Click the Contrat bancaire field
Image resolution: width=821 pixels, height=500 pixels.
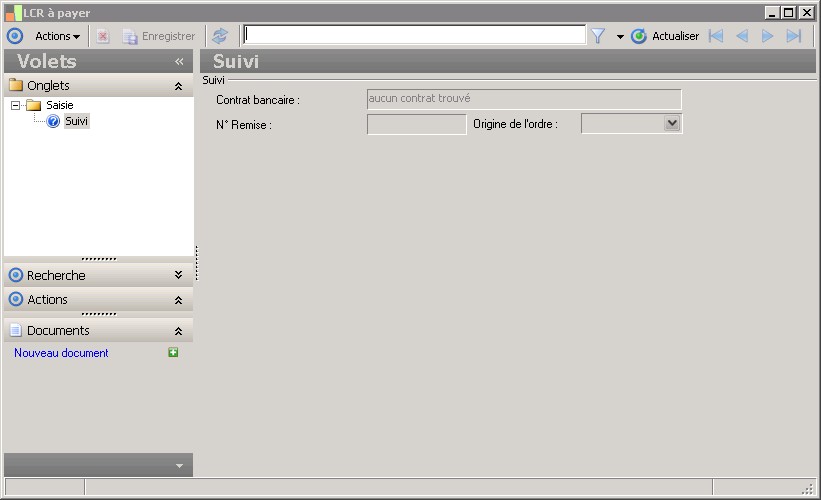pos(524,99)
